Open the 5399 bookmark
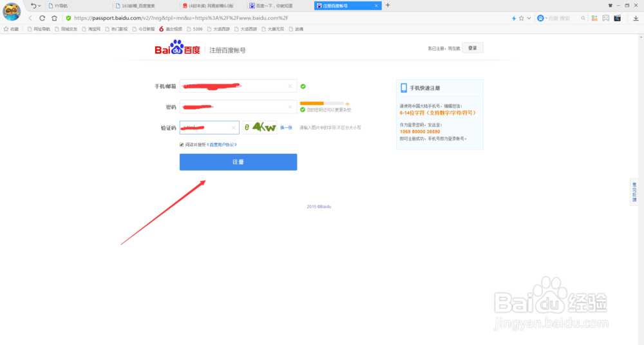 (194, 29)
